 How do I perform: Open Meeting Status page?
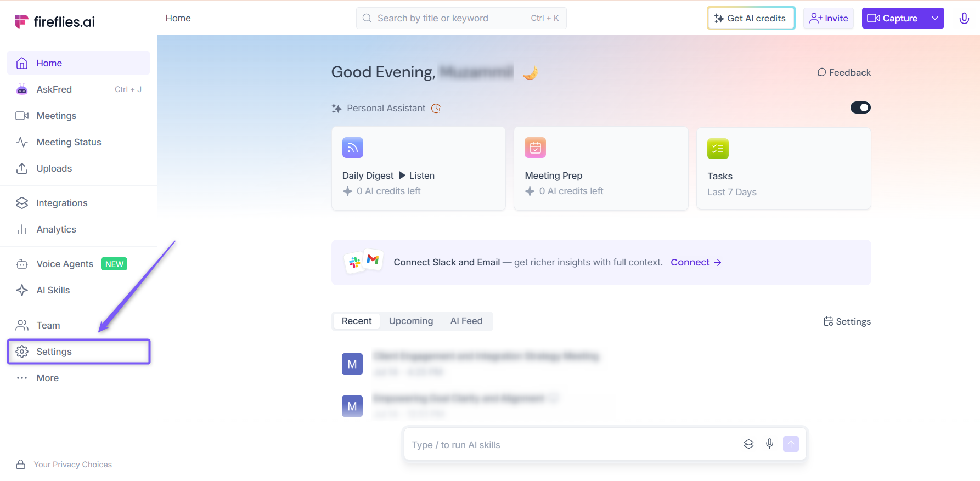pos(78,142)
